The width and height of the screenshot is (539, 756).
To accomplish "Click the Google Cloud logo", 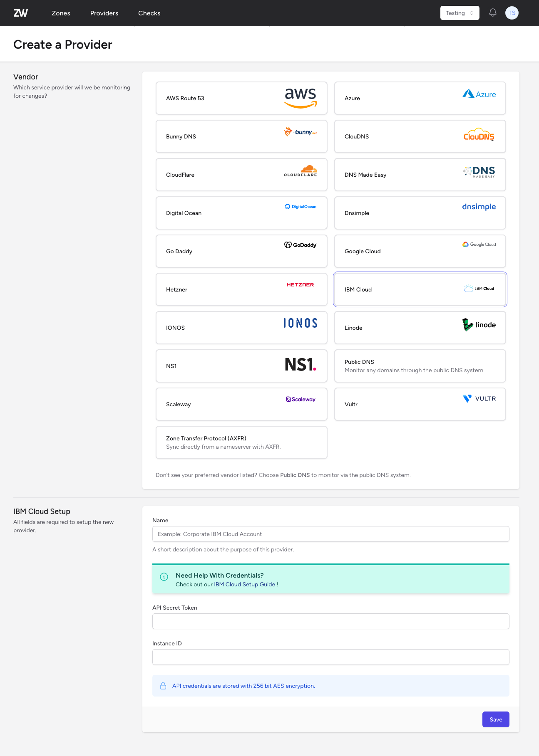I will click(x=479, y=244).
